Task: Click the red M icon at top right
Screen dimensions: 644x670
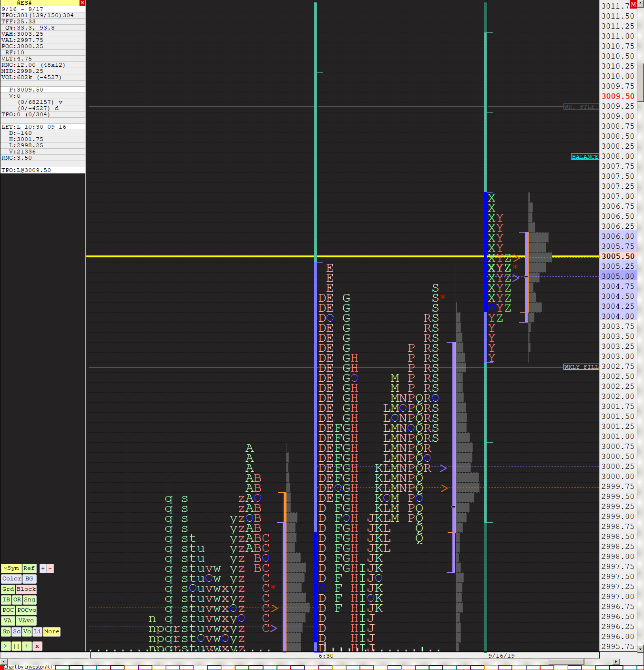Action: coord(633,4)
